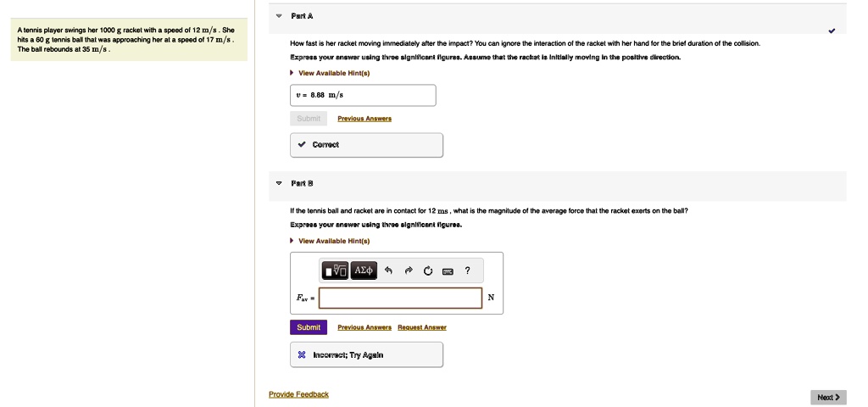Collapse the Part B section
This screenshot has width=868, height=407.
[x=280, y=183]
